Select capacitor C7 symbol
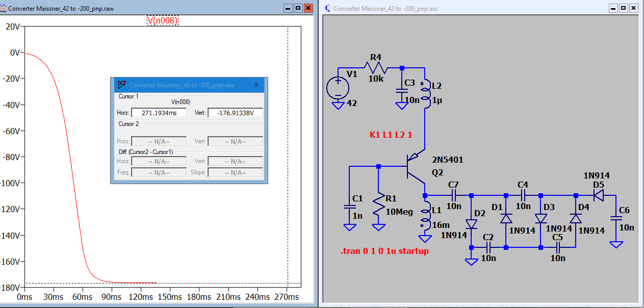644x308 pixels. pyautogui.click(x=454, y=195)
